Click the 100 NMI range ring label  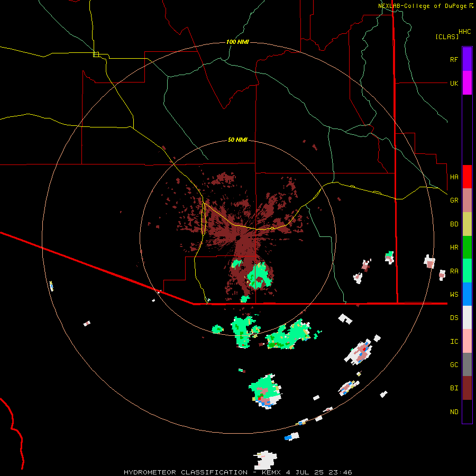pyautogui.click(x=237, y=42)
